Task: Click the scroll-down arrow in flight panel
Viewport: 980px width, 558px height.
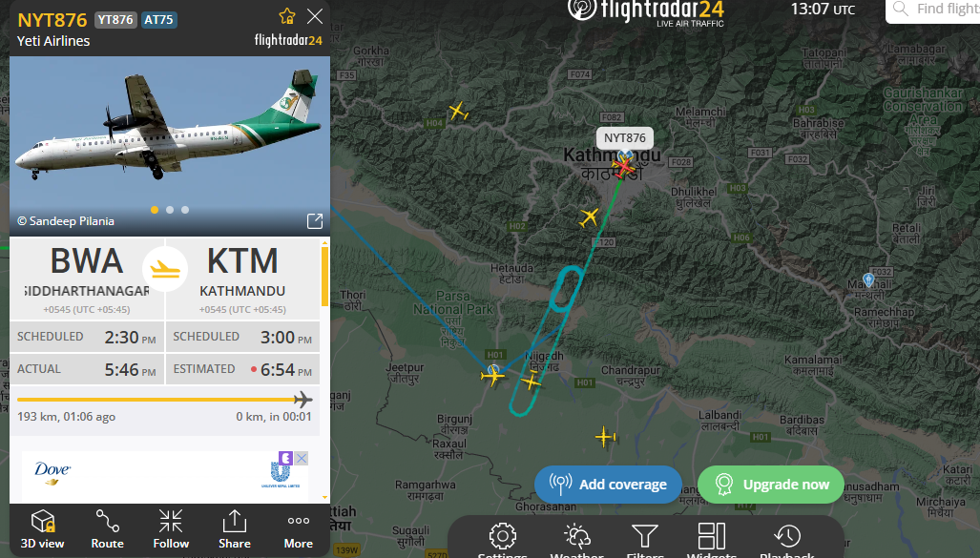Action: 324,497
